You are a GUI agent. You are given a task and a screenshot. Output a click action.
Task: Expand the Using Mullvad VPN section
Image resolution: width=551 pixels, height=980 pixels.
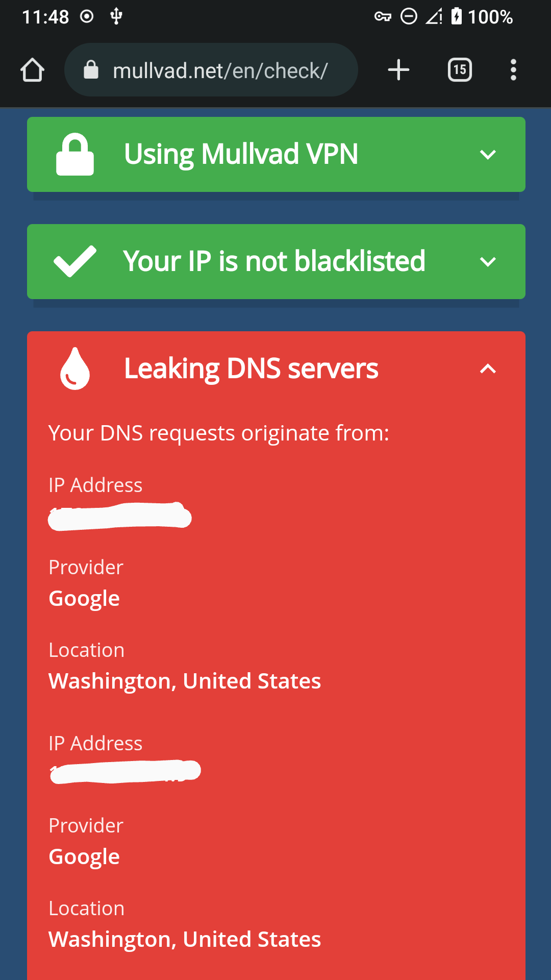tap(488, 155)
